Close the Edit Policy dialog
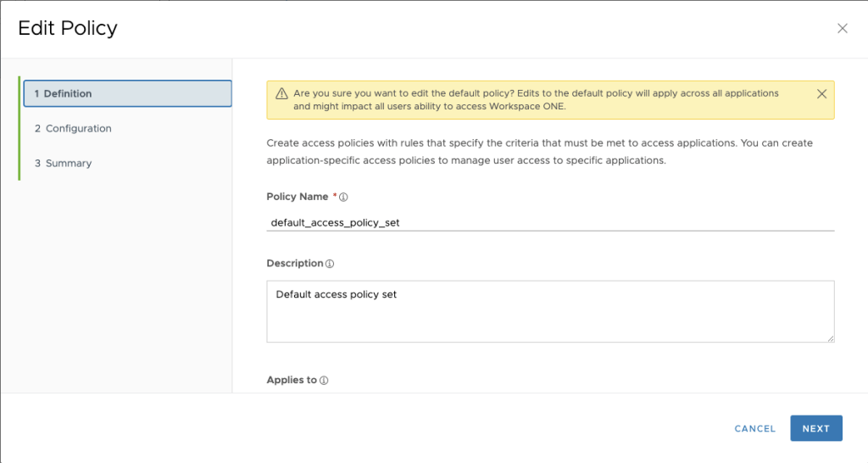The image size is (868, 463). (x=842, y=28)
